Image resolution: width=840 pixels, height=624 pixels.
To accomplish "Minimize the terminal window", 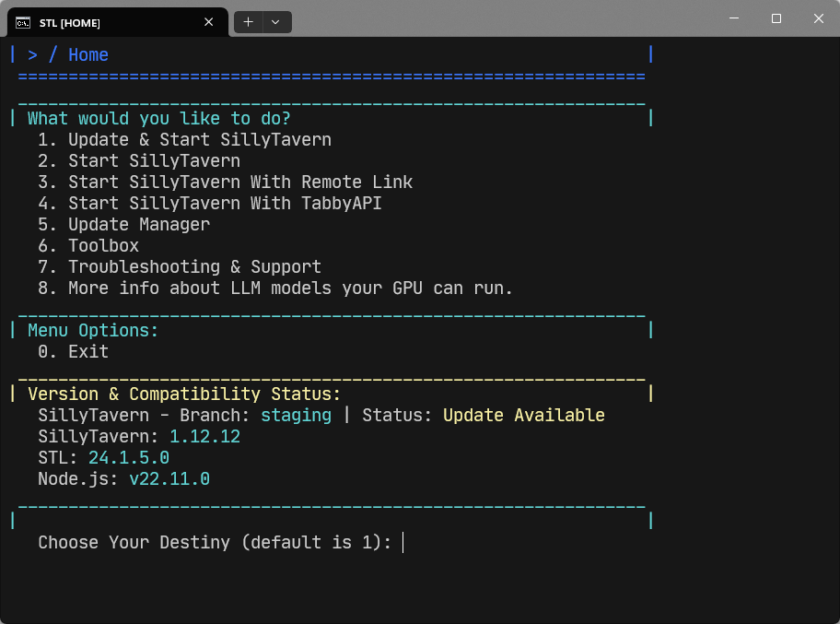I will (734, 18).
